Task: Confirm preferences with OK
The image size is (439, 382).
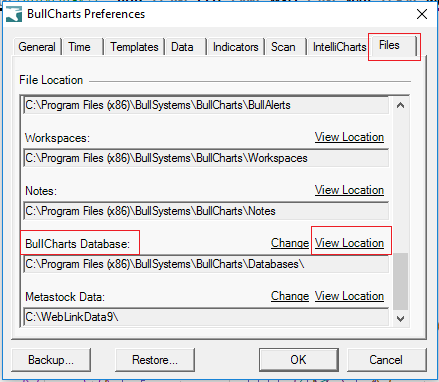Action: [x=299, y=360]
